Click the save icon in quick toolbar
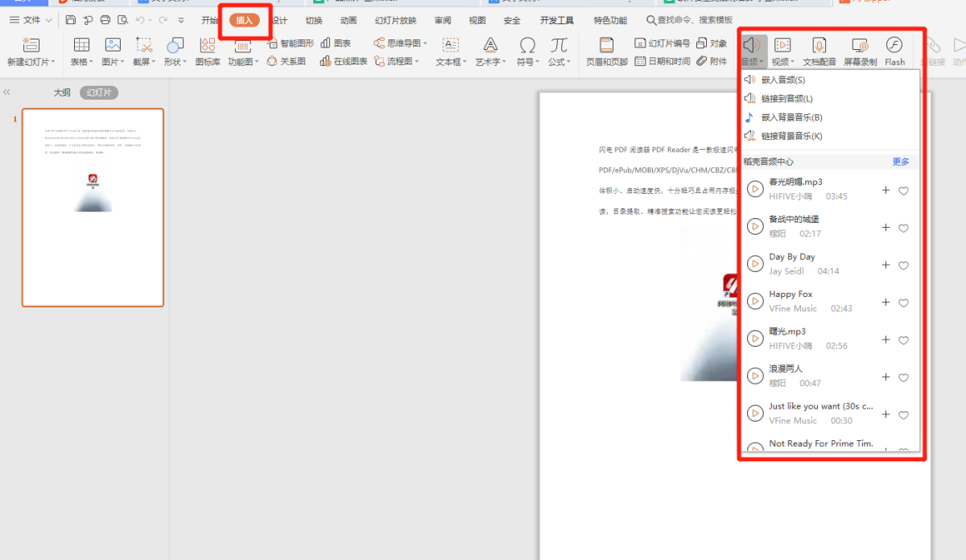 point(71,20)
